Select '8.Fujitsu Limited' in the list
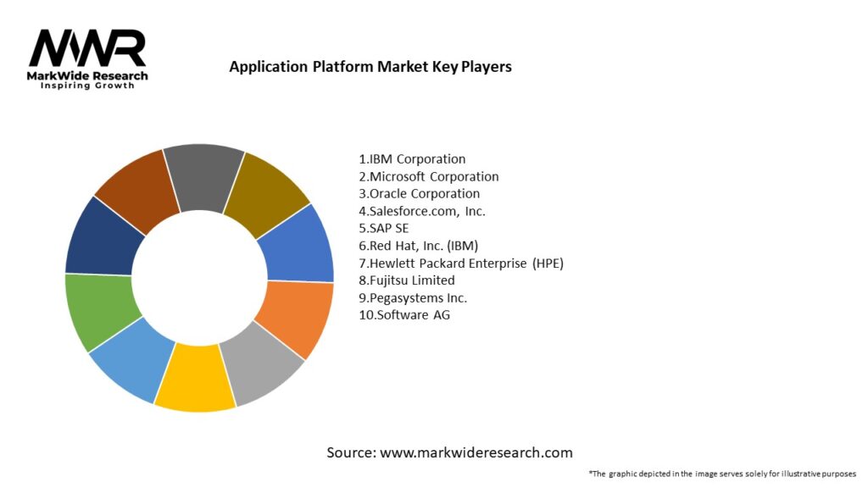The width and height of the screenshot is (868, 488). coord(406,280)
